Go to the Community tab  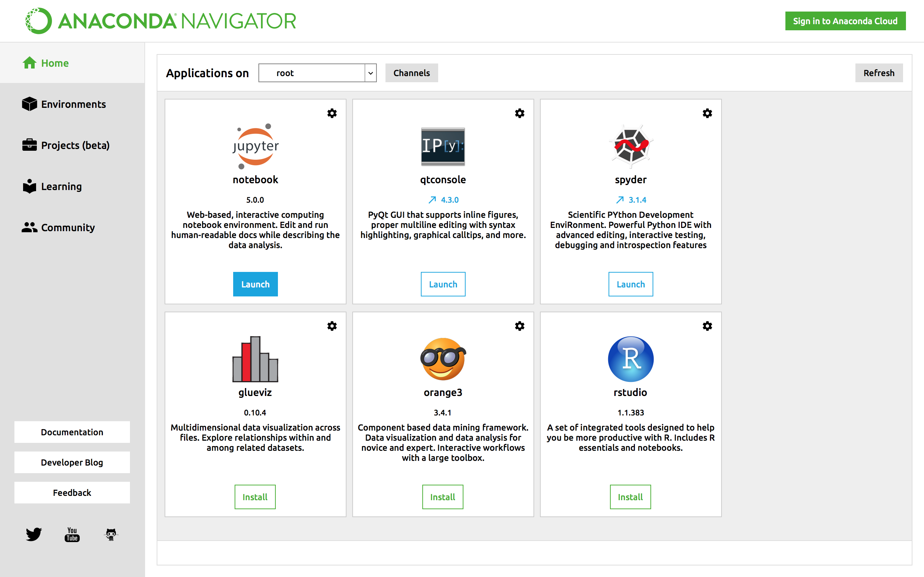point(67,228)
